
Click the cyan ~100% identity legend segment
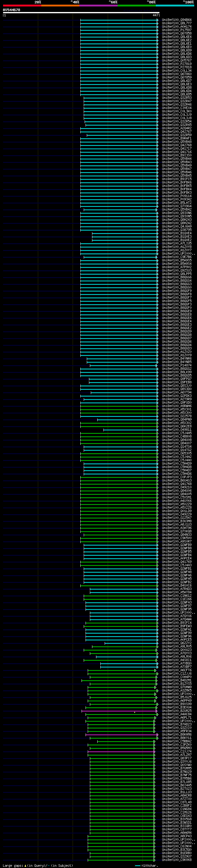coord(175,6)
